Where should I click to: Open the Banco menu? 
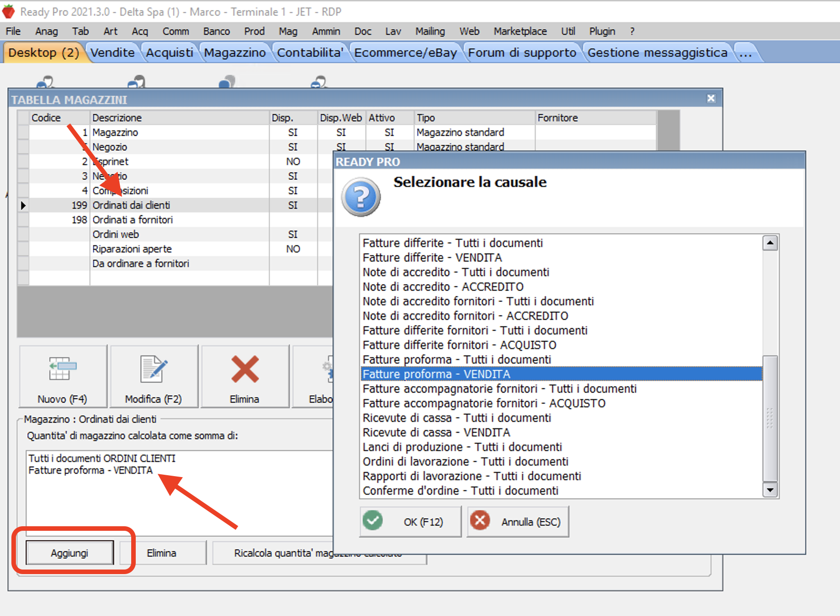(x=216, y=31)
